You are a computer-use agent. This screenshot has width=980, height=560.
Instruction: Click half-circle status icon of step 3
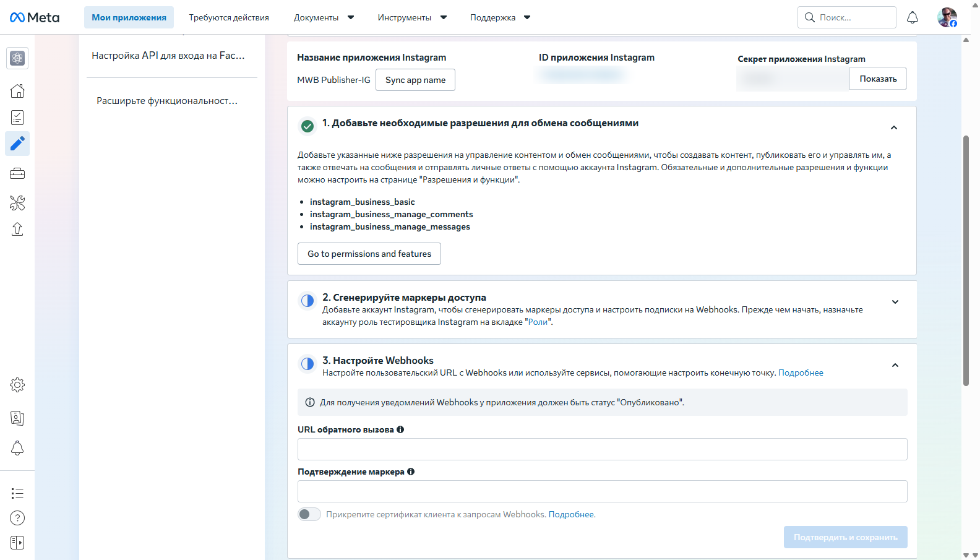click(307, 364)
